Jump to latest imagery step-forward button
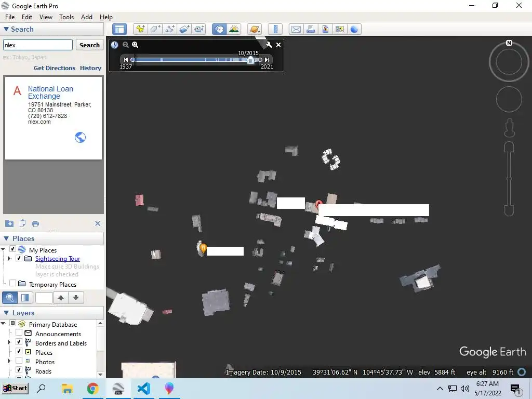 [267, 60]
